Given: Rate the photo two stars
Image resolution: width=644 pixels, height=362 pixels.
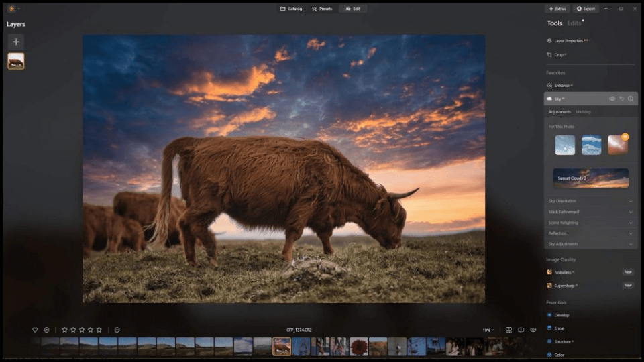Looking at the screenshot, I should tap(73, 330).
